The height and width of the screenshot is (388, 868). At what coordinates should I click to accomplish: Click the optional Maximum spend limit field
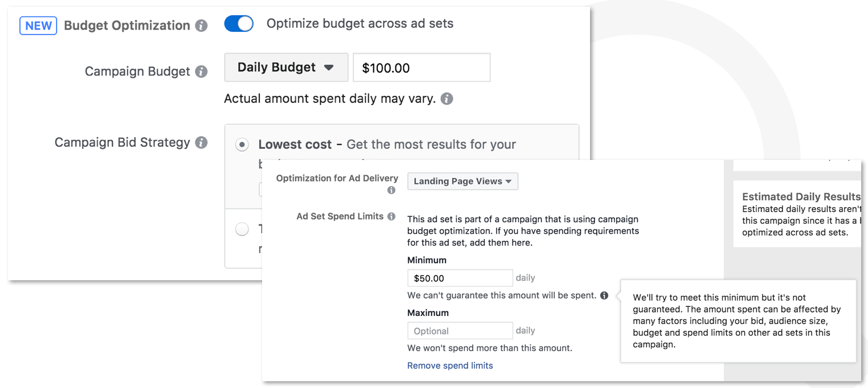pyautogui.click(x=460, y=331)
